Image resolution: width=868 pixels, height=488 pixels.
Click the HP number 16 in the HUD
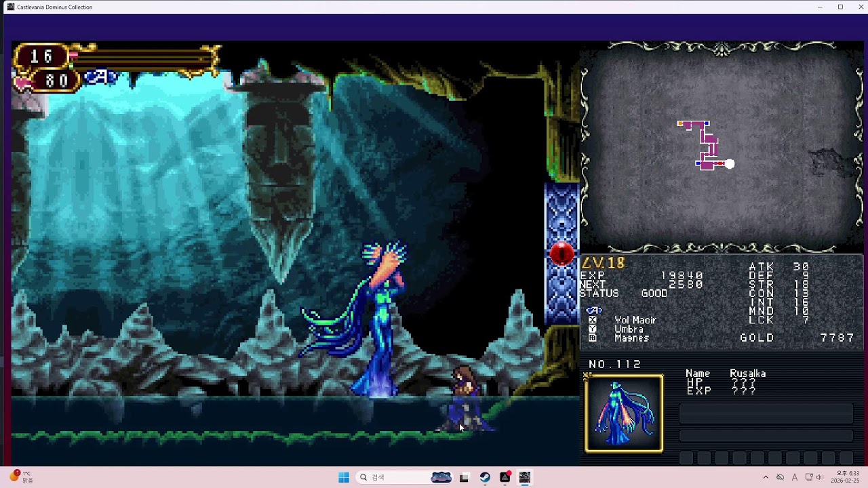click(41, 57)
